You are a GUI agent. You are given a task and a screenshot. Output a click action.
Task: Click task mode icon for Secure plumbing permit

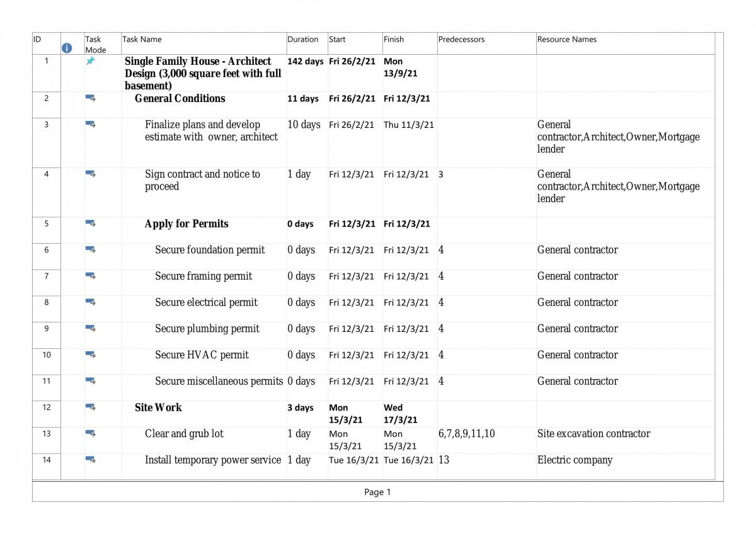coord(91,328)
